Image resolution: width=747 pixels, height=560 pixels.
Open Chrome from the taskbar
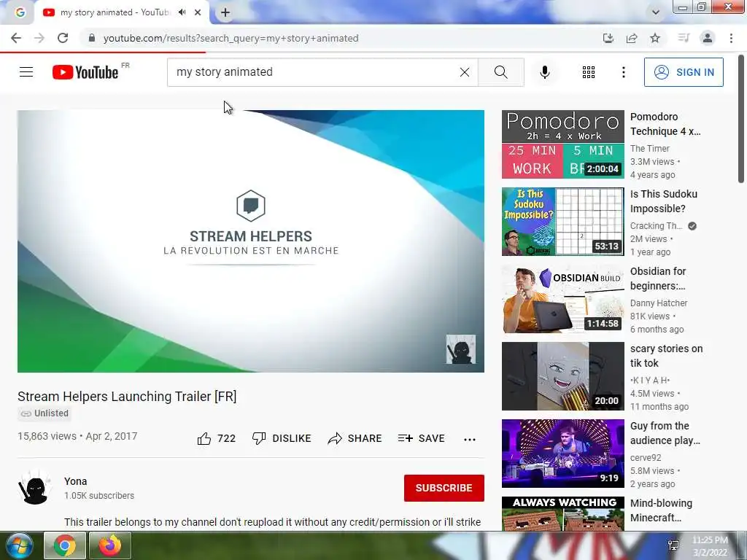pos(65,545)
